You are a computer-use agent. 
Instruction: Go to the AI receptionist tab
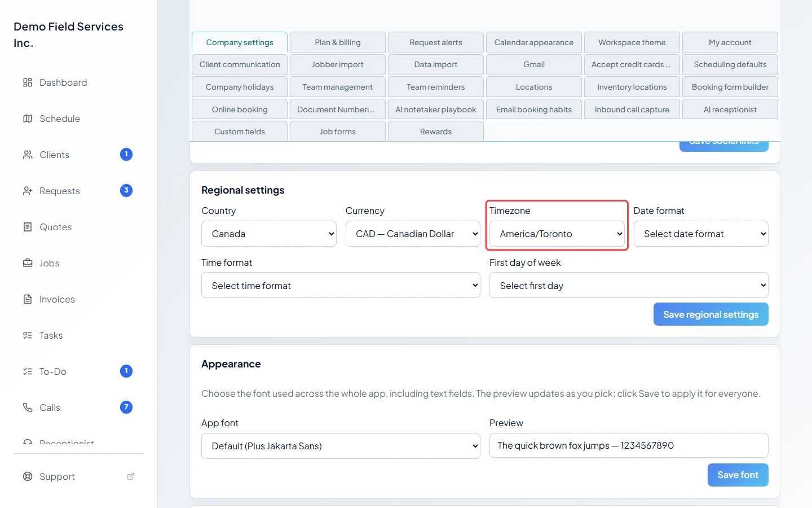tap(730, 110)
